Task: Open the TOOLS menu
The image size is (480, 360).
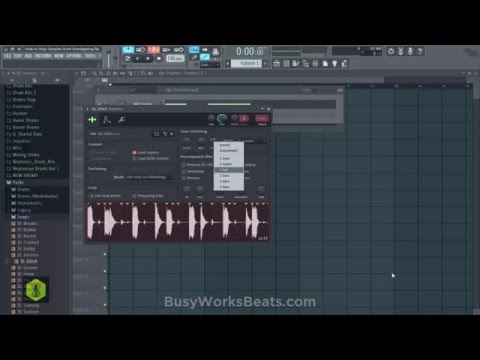Action: tap(90, 56)
